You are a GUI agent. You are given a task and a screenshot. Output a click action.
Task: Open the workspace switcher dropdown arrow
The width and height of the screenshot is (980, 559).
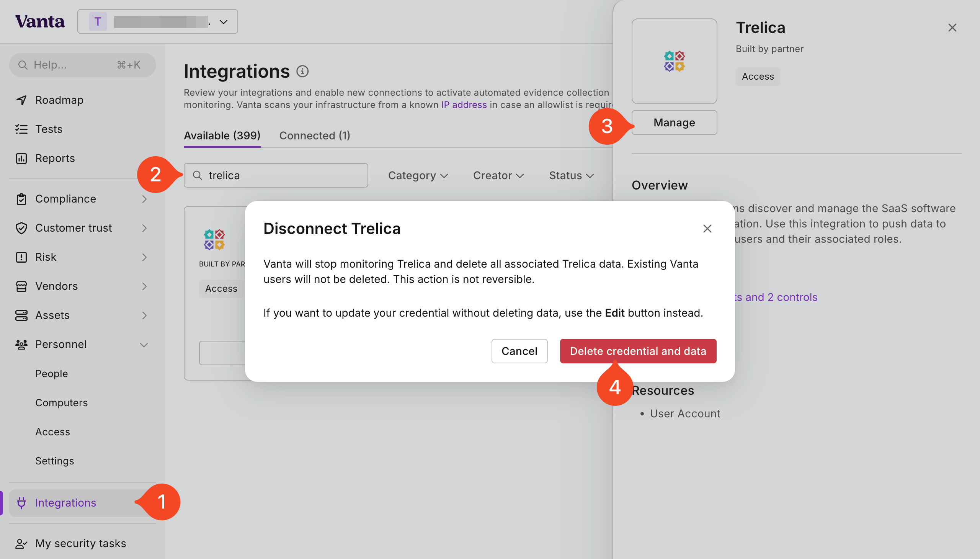click(224, 22)
